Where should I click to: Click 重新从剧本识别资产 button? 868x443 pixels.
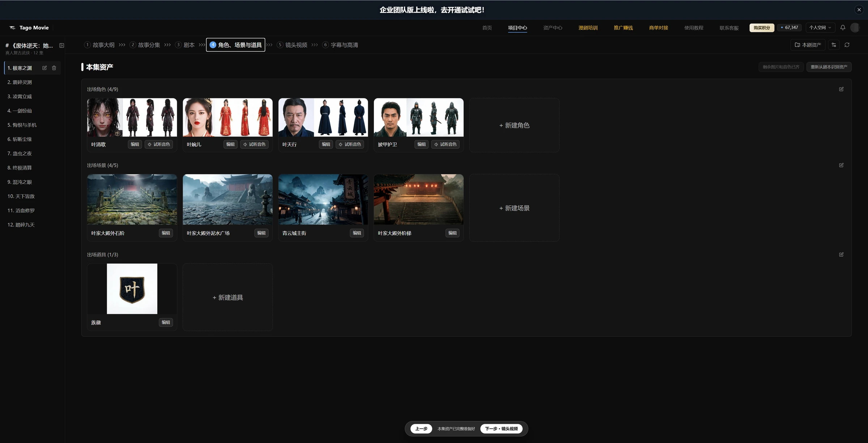829,67
